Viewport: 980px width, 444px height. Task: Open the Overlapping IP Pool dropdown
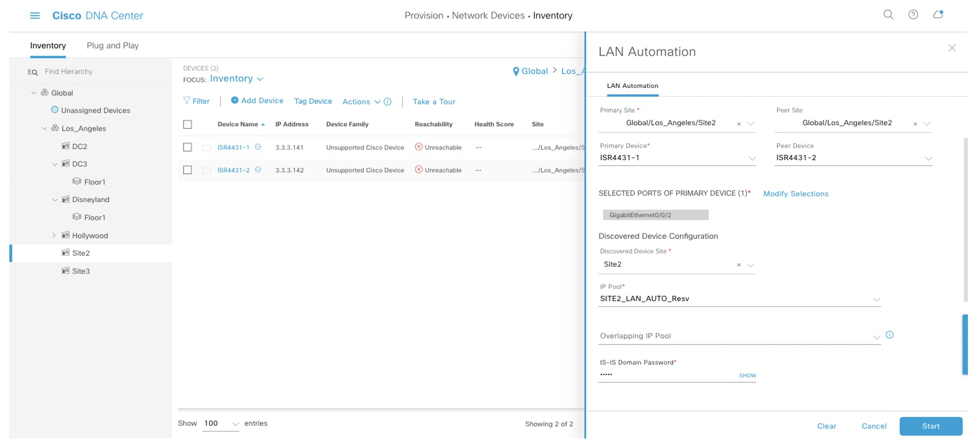(740, 336)
